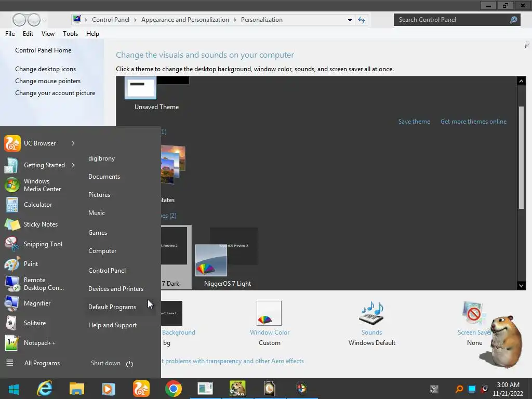Launch Windows Media Player from taskbar
The width and height of the screenshot is (532, 399).
click(109, 389)
